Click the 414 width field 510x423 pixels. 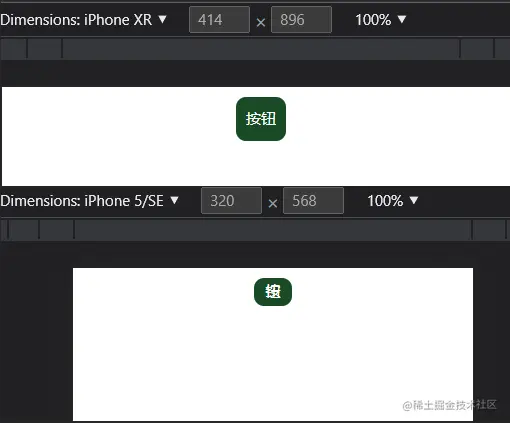(x=219, y=20)
